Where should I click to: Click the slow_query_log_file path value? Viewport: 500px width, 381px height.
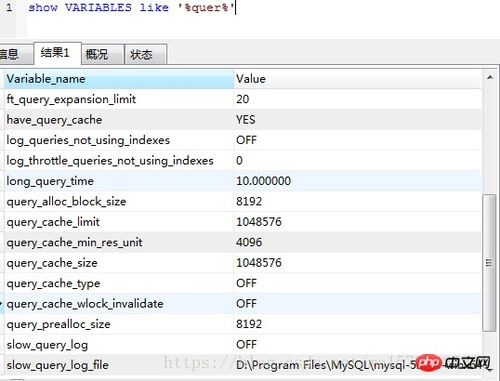point(358,365)
